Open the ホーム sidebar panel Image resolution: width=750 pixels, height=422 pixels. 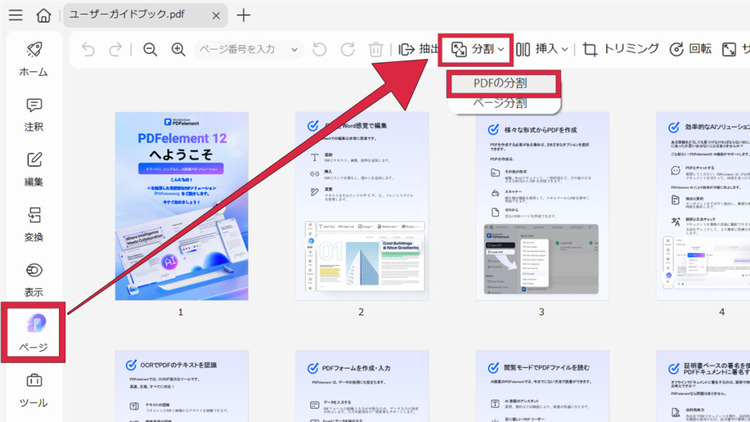pos(33,59)
